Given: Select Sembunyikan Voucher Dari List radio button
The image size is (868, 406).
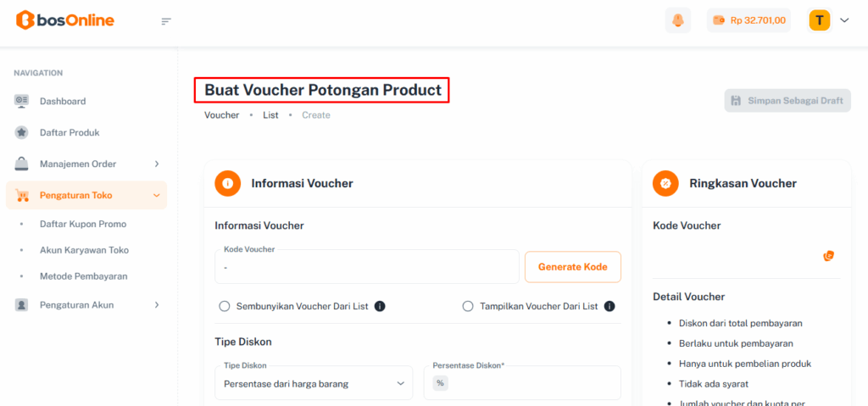Looking at the screenshot, I should 225,306.
